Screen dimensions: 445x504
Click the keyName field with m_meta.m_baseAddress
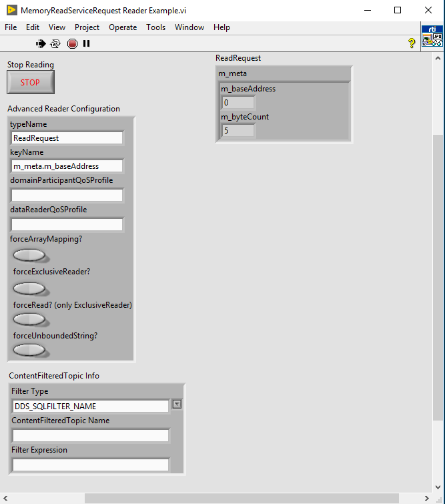tap(67, 166)
